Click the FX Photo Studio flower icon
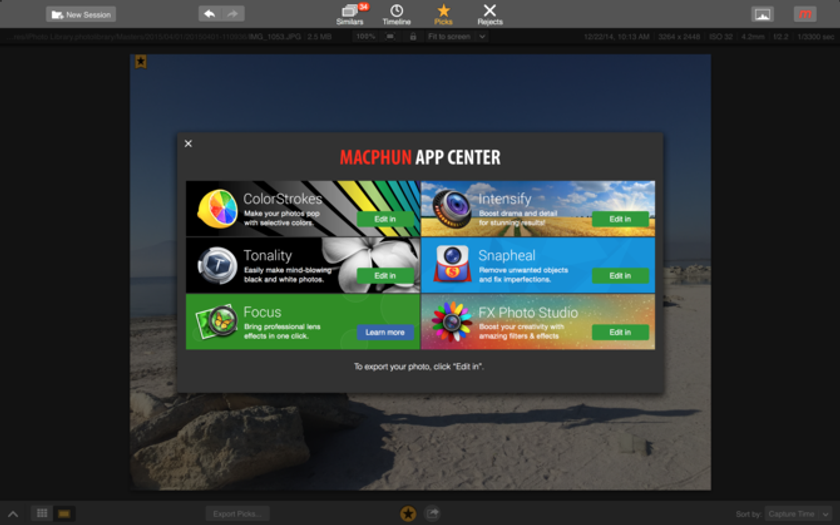This screenshot has width=840, height=525. 452,322
